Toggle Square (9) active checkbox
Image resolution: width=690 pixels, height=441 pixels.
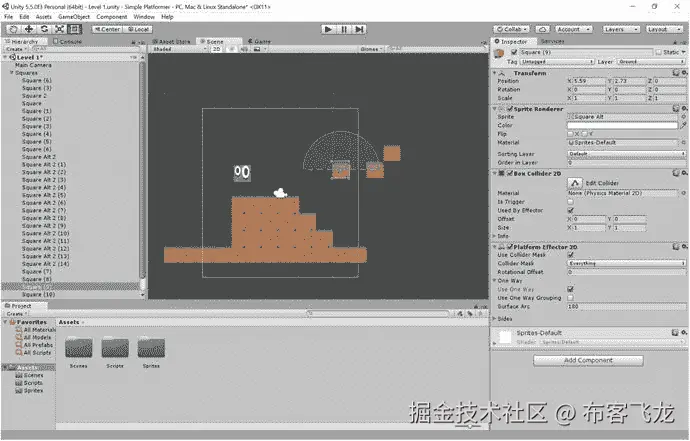(514, 52)
